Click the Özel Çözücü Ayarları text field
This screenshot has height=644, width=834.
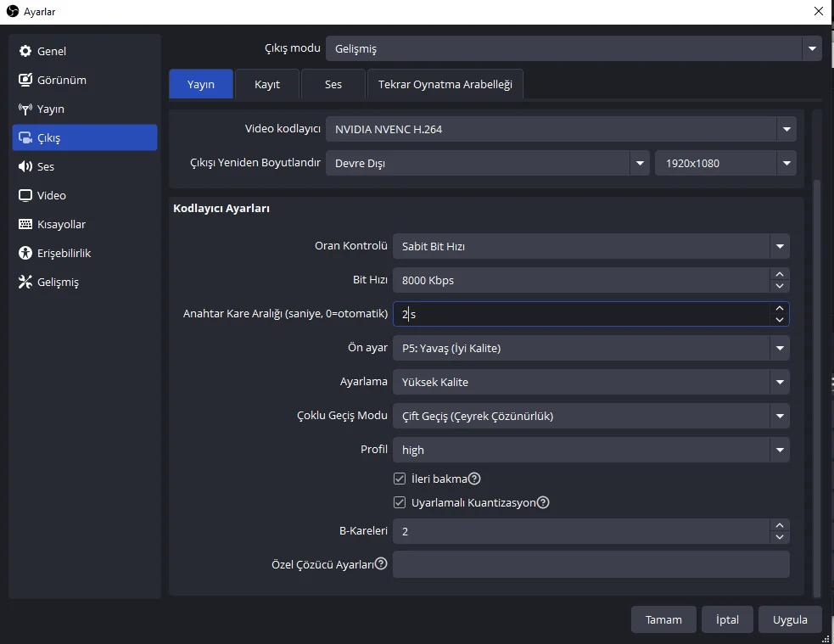[591, 564]
